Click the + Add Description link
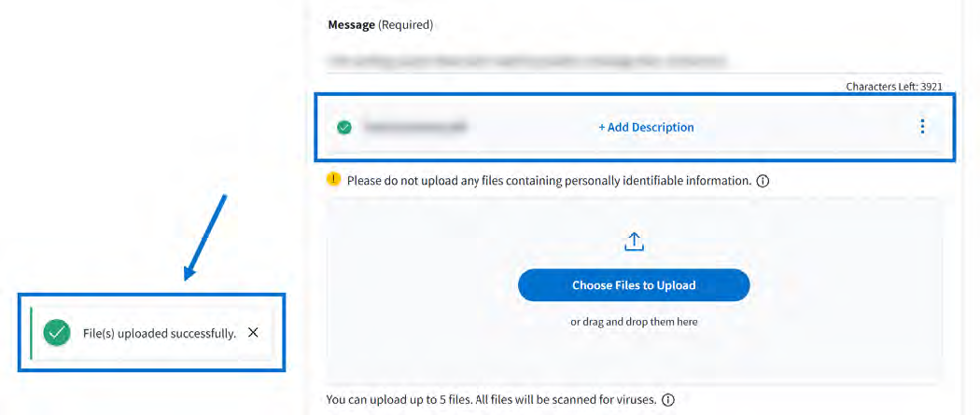Screen dimensions: 980x415 pyautogui.click(x=646, y=127)
